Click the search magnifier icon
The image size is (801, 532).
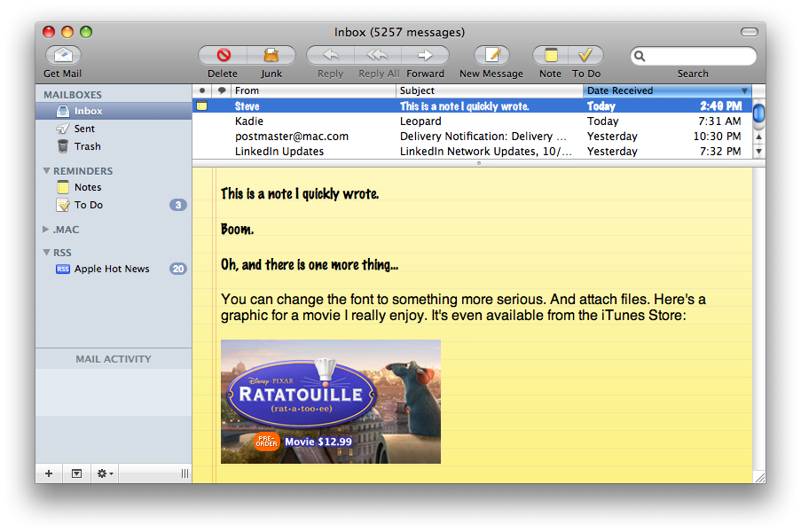pyautogui.click(x=640, y=56)
